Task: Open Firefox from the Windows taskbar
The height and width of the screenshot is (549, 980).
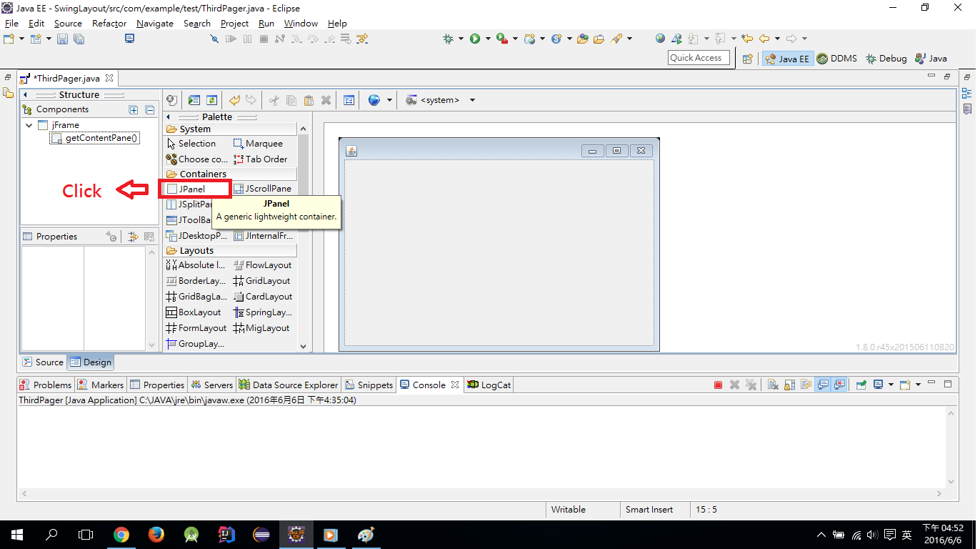Action: click(x=156, y=535)
